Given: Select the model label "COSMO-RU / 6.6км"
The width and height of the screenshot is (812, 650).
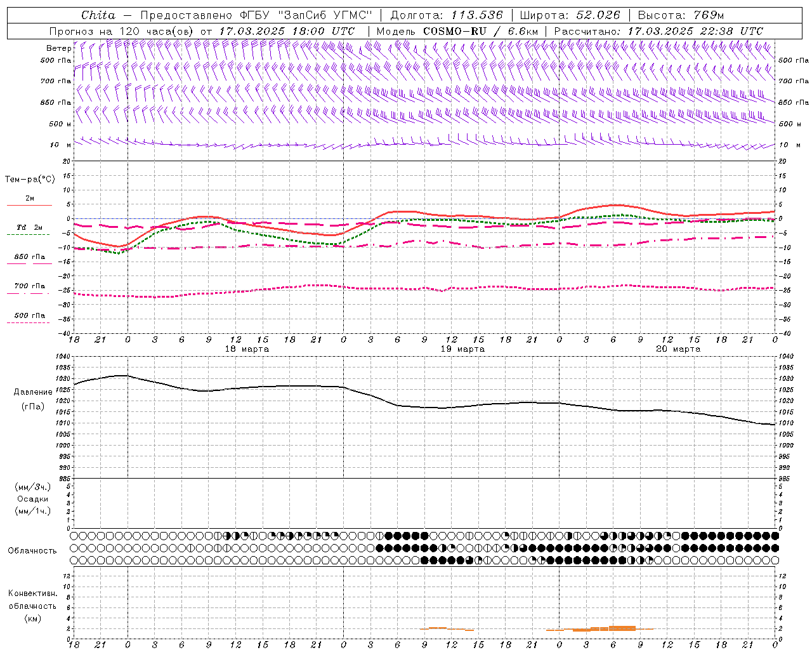Looking at the screenshot, I should pyautogui.click(x=480, y=31).
